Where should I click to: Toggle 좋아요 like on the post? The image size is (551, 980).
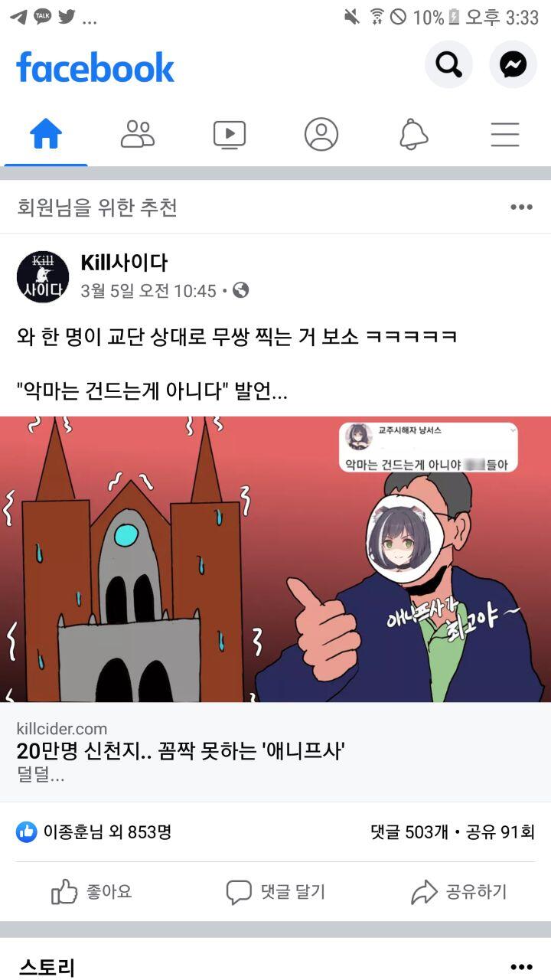(x=92, y=892)
